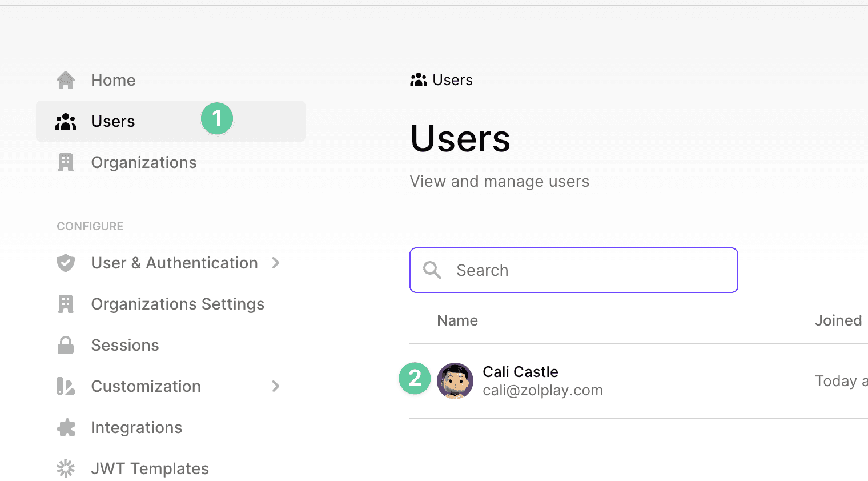This screenshot has width=868, height=481.
Task: Click the Users breadcrumb link
Action: (x=452, y=80)
